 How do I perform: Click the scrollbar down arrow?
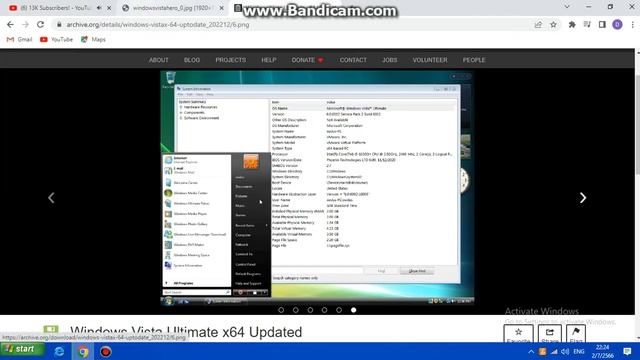coord(637,338)
